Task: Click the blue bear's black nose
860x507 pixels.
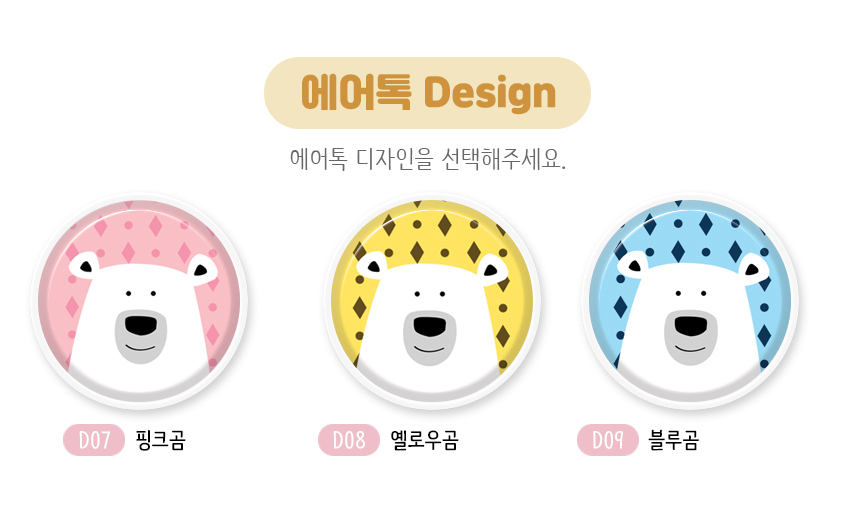Action: coord(691,326)
